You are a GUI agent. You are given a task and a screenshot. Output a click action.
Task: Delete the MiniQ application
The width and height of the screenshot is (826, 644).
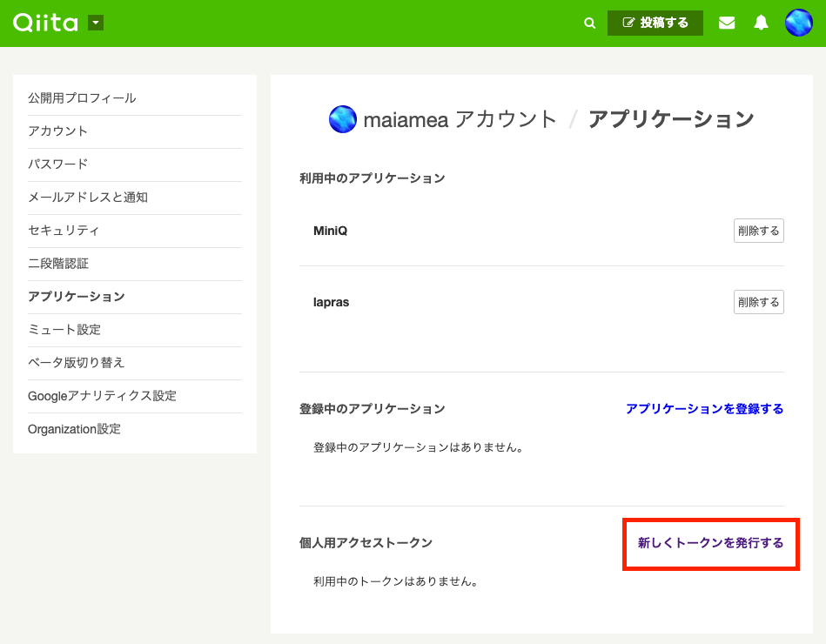(758, 231)
